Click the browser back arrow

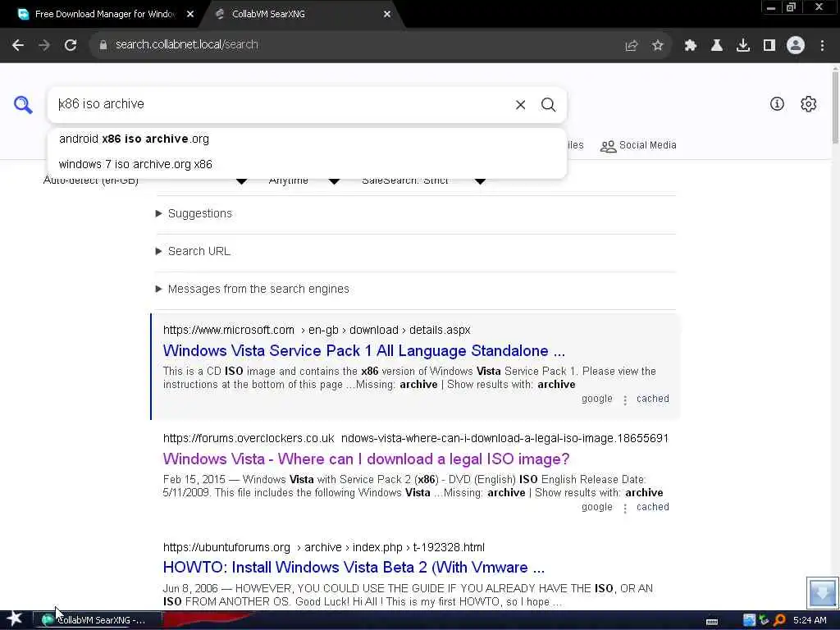18,45
